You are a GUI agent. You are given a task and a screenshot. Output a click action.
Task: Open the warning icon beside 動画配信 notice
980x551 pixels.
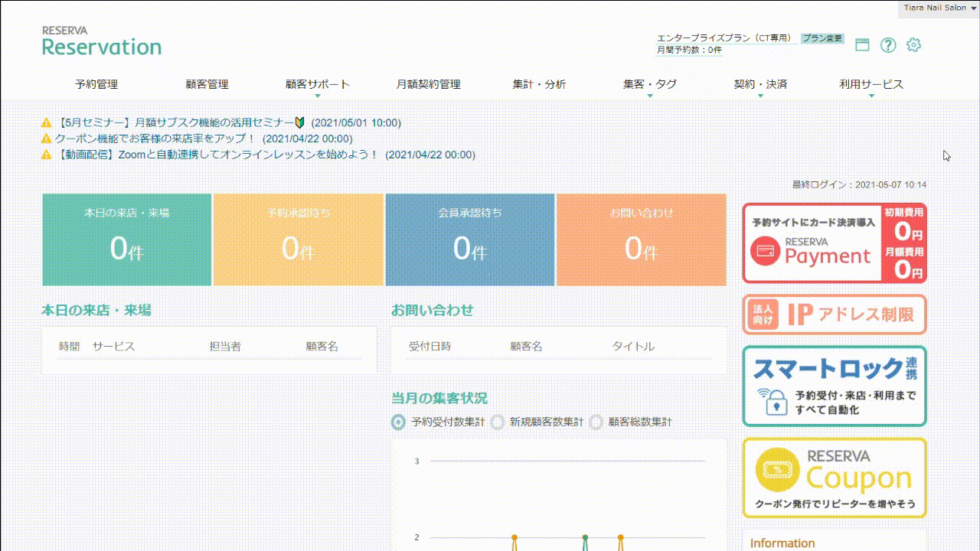click(47, 155)
